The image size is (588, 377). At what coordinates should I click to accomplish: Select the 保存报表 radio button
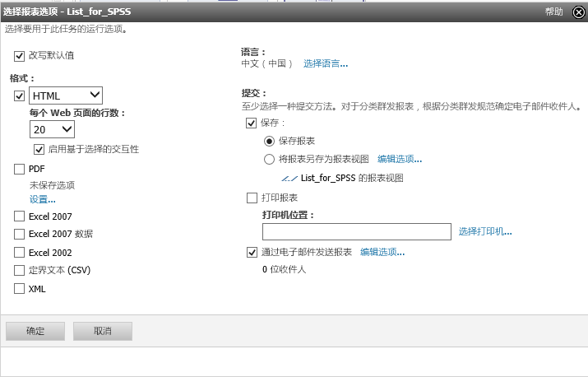269,142
